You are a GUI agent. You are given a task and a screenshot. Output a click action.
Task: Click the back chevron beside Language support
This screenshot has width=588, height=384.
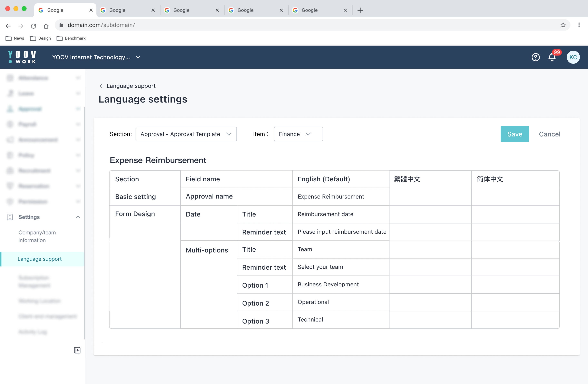pos(101,86)
